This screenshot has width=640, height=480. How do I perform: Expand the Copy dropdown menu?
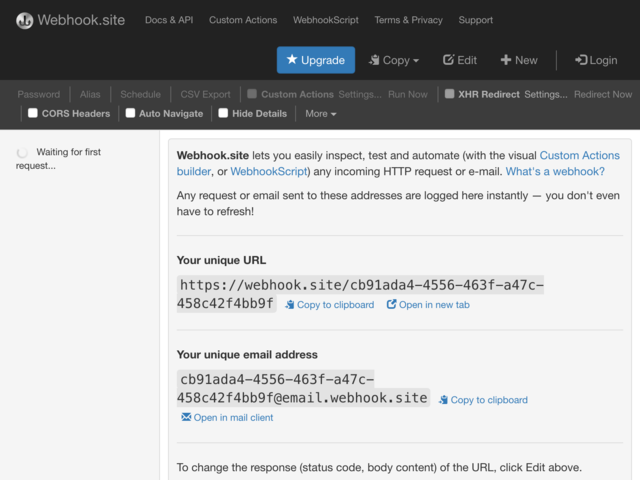point(394,60)
